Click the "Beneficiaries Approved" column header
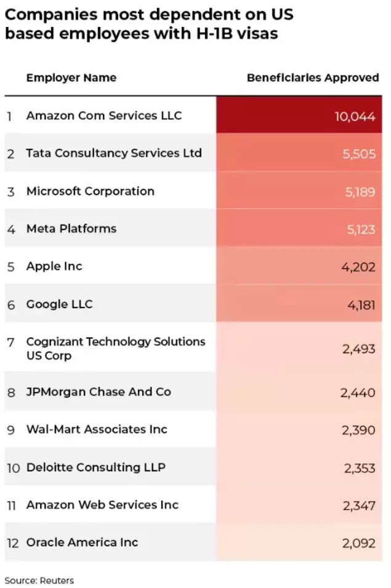The image size is (391, 588). tap(313, 78)
